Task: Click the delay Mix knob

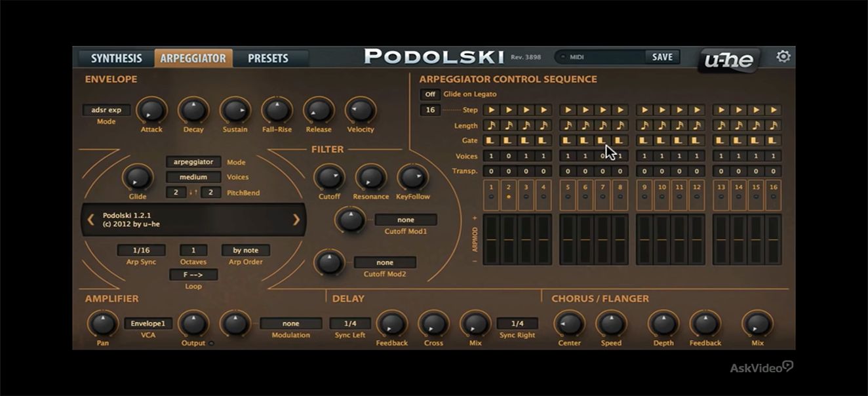Action: (x=475, y=324)
